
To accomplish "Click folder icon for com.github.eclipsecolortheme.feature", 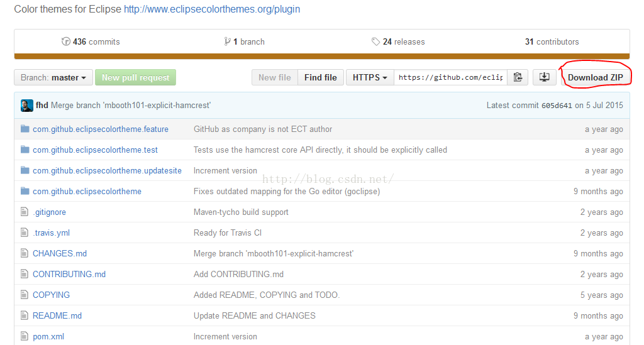I will click(x=25, y=129).
